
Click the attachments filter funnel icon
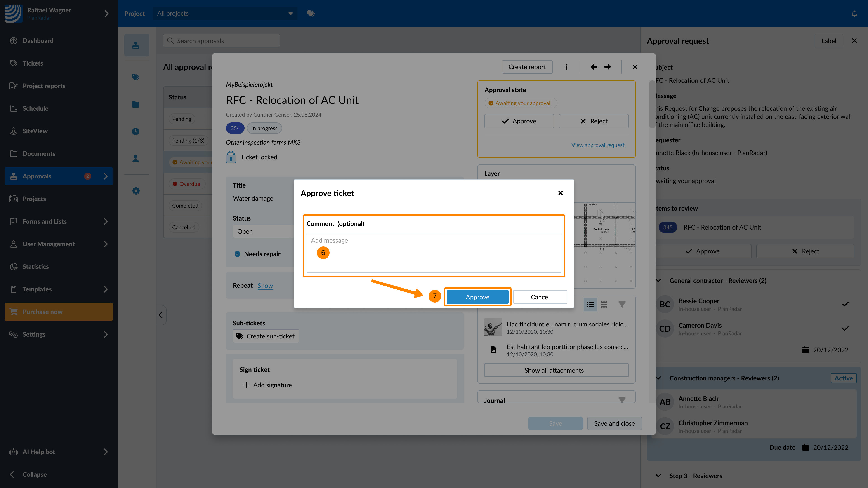tap(622, 305)
